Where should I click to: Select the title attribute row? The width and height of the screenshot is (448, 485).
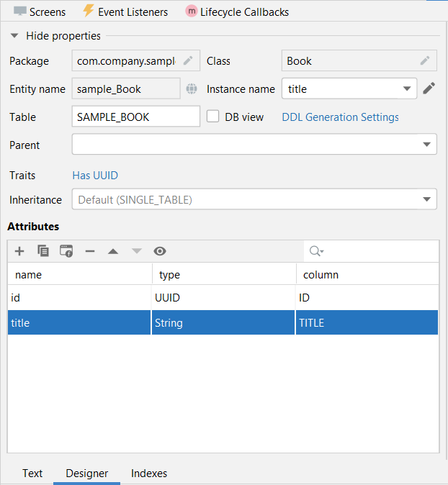(x=223, y=322)
